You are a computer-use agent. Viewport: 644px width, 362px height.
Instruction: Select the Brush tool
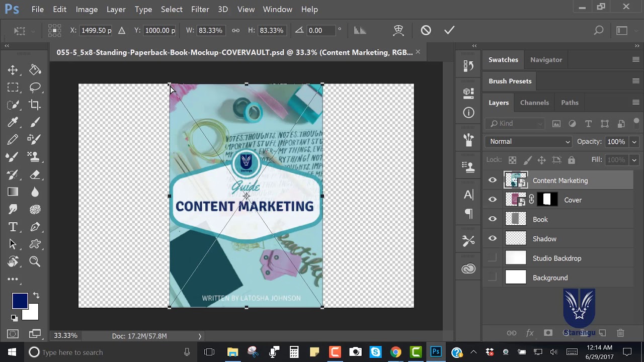(35, 122)
